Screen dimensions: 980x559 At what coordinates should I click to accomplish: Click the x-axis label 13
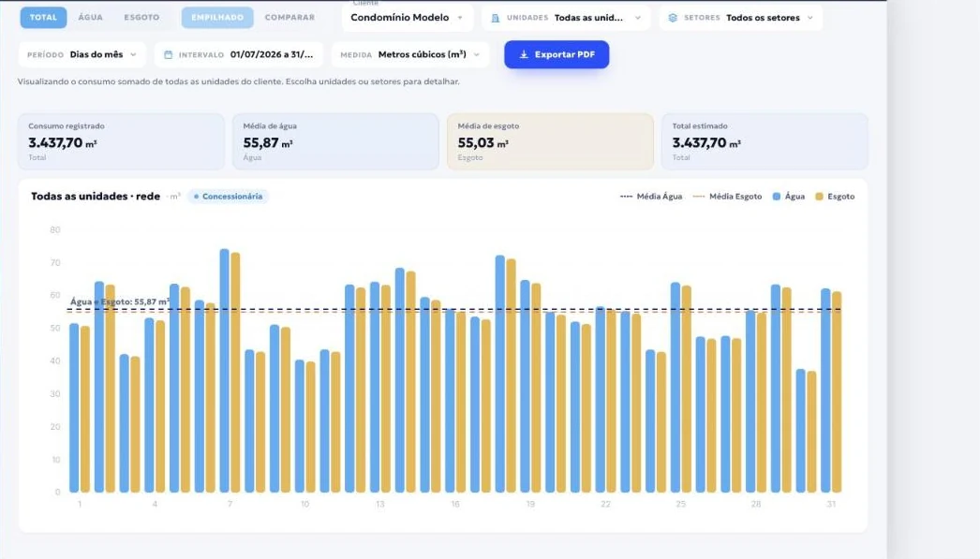pyautogui.click(x=380, y=504)
